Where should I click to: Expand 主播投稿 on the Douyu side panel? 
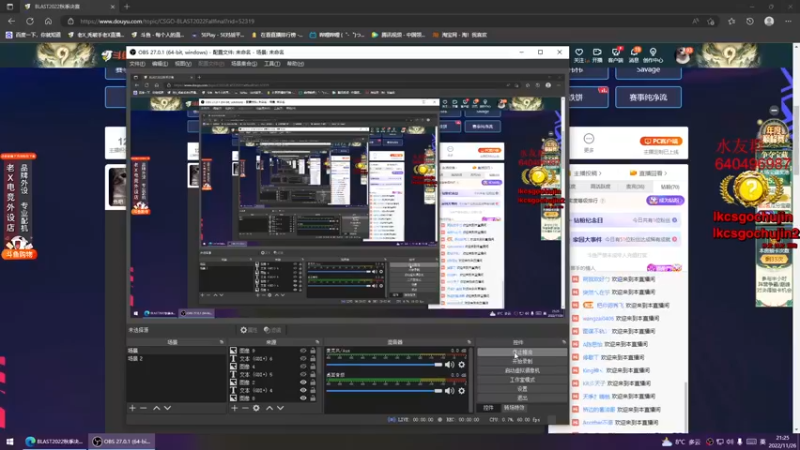pyautogui.click(x=587, y=173)
